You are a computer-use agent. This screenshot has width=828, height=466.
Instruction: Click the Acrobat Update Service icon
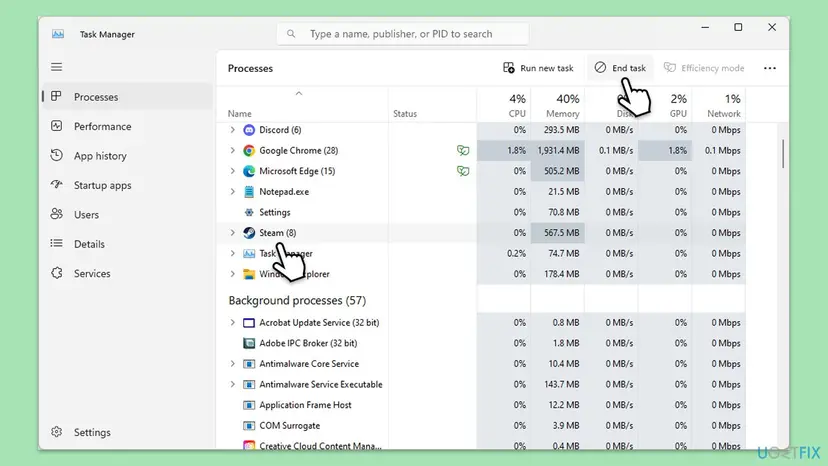pyautogui.click(x=249, y=323)
